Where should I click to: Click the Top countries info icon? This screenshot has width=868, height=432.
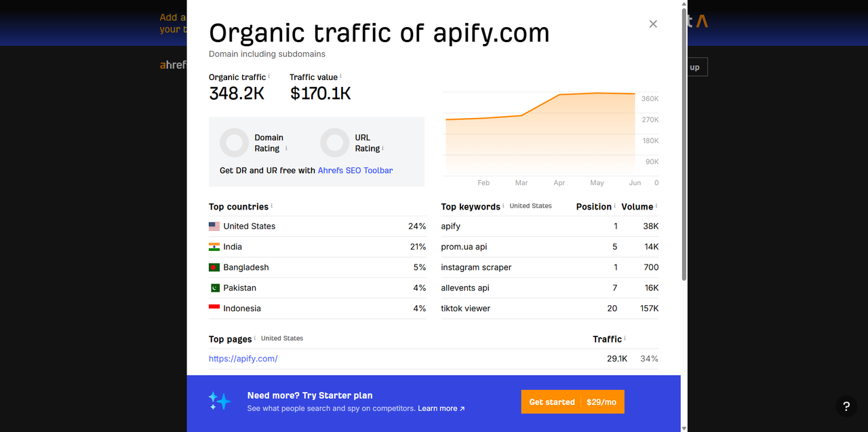pos(272,205)
